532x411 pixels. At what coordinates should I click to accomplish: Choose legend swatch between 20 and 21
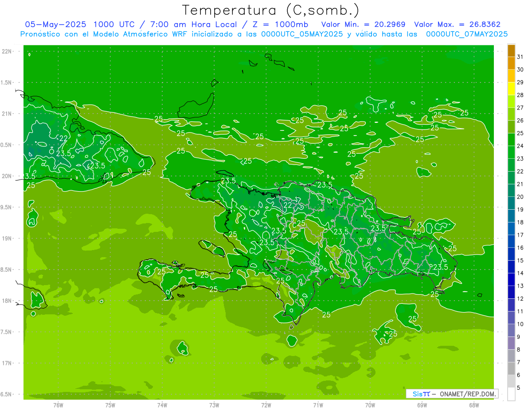(x=511, y=191)
